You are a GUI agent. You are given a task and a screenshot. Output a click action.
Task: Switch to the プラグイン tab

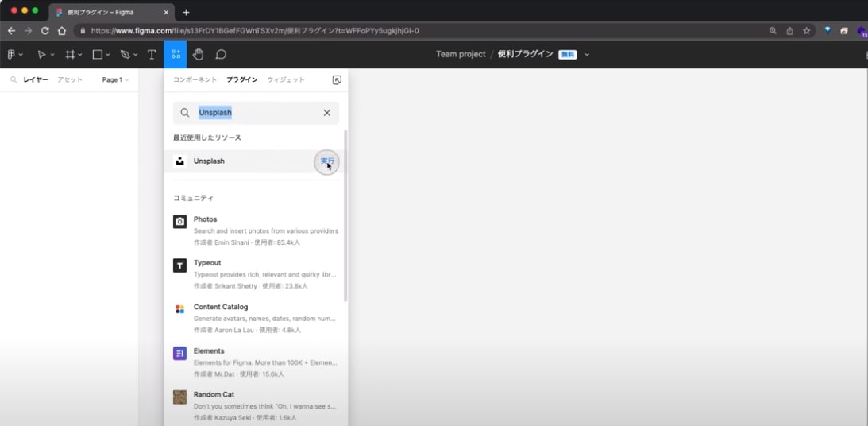point(242,79)
